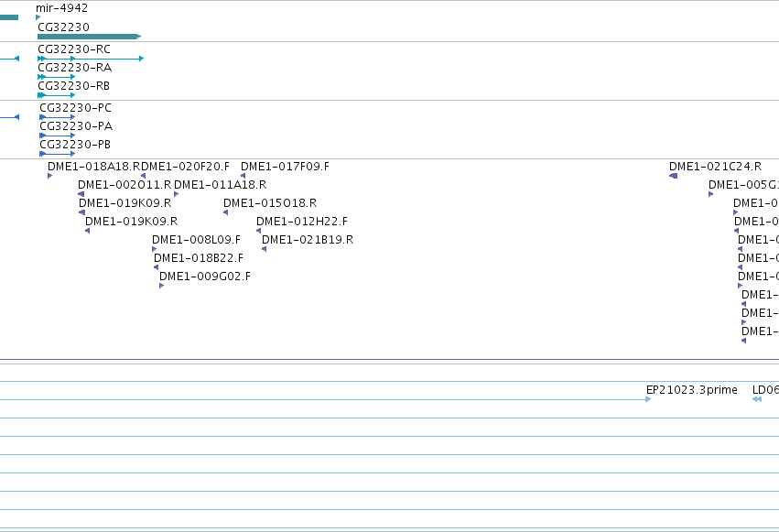779x532 pixels.
Task: Select the DME1-012H22.F feature label
Action: (x=302, y=222)
